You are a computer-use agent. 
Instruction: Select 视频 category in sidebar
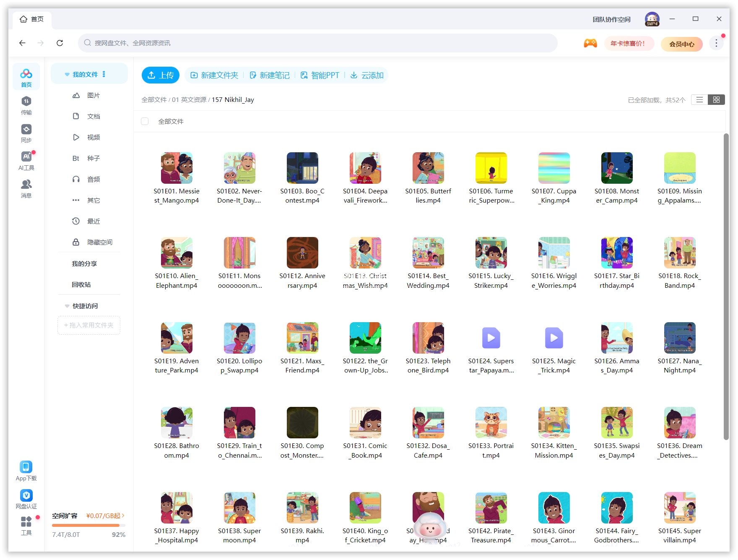(93, 137)
